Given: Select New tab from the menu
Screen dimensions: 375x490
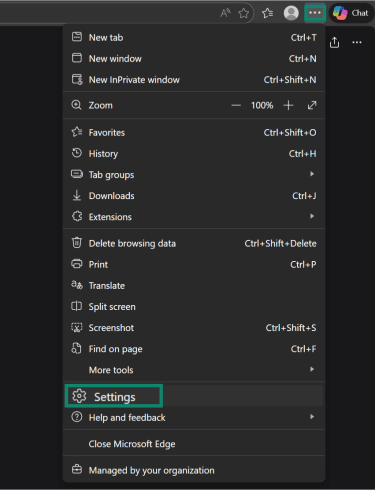Looking at the screenshot, I should [194, 37].
